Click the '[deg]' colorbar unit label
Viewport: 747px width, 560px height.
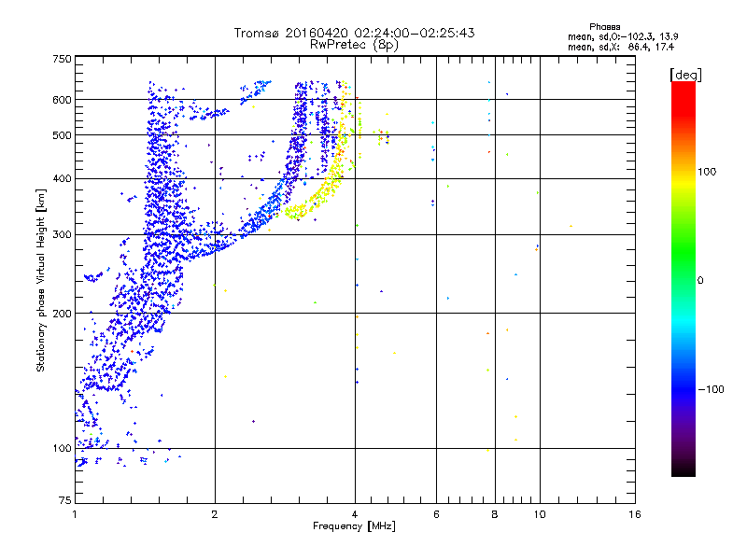(685, 76)
